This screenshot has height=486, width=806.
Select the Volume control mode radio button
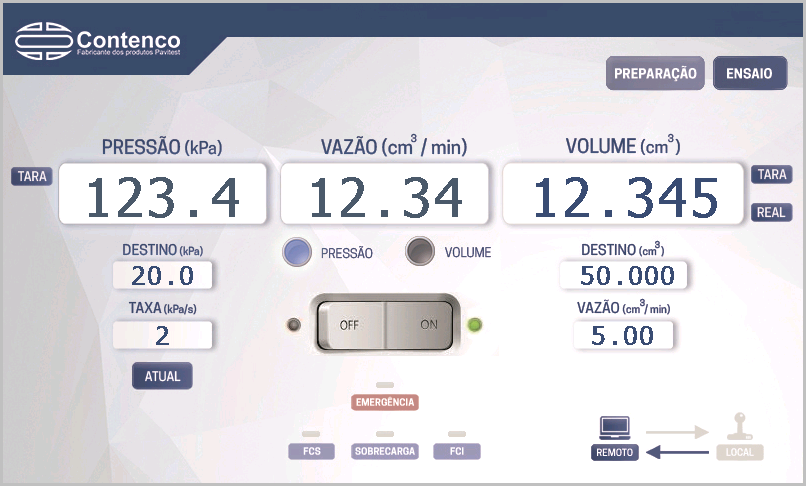click(421, 252)
